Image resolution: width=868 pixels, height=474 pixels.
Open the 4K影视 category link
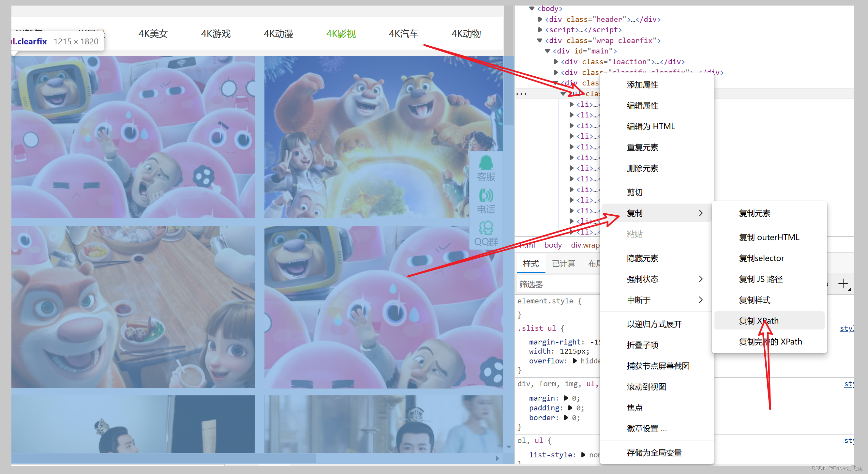(341, 34)
